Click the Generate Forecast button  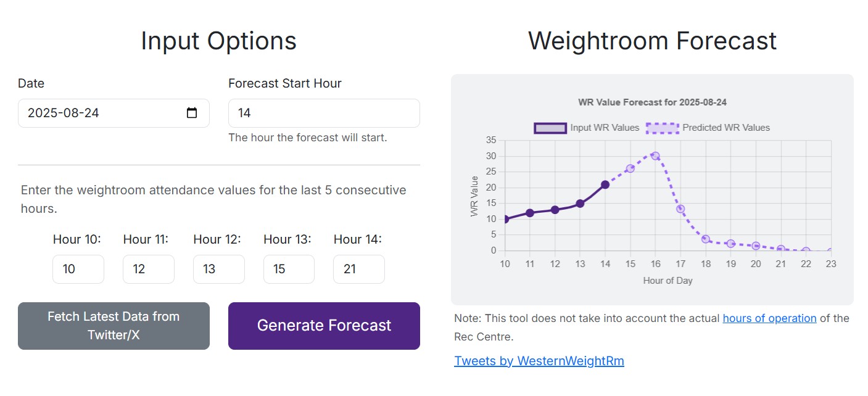click(323, 326)
